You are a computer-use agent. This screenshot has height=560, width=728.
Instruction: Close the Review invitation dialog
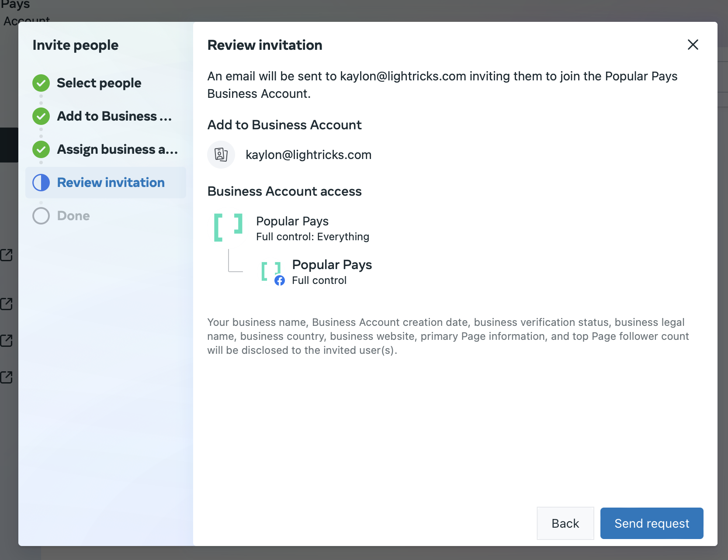(693, 45)
